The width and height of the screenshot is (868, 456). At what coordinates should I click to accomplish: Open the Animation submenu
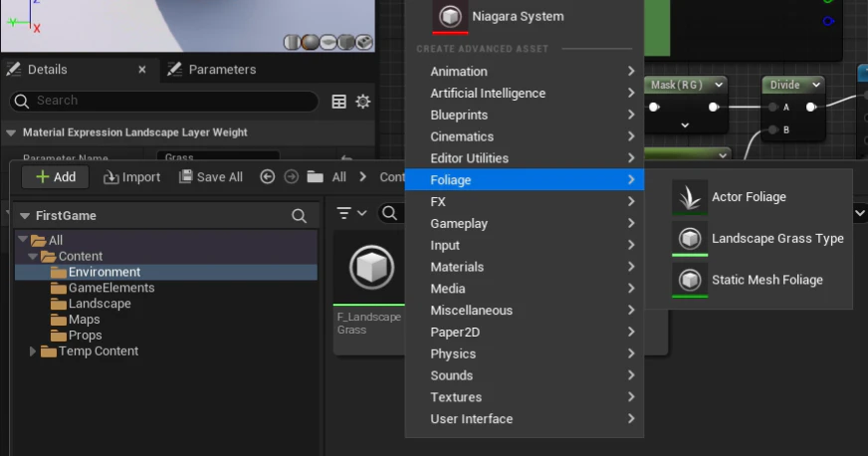[x=525, y=72]
